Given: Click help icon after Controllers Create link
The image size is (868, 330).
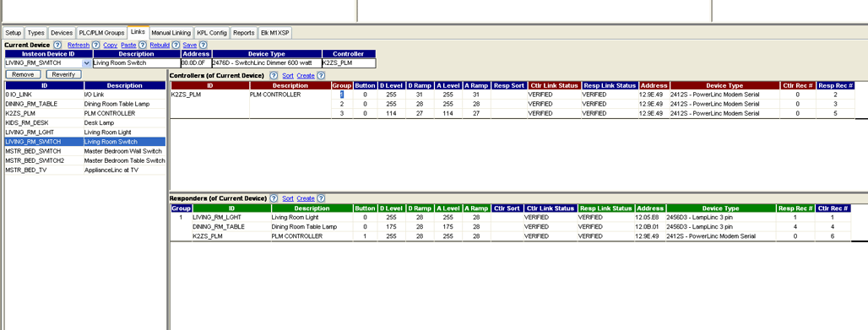Looking at the screenshot, I should point(321,75).
